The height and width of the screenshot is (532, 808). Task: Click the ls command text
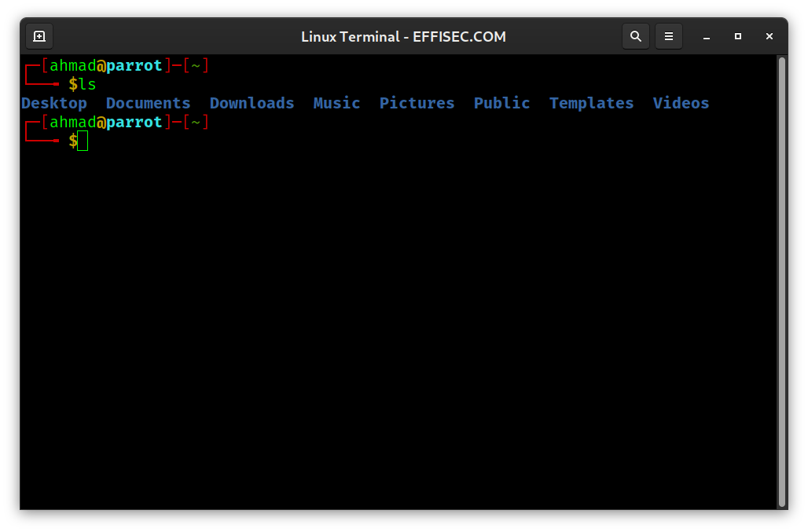[89, 84]
